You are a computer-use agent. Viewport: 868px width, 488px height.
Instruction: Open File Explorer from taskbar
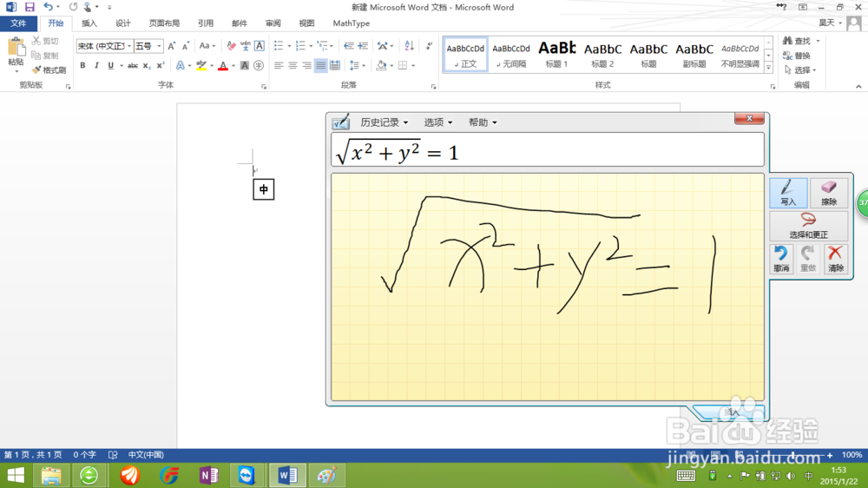pos(51,475)
